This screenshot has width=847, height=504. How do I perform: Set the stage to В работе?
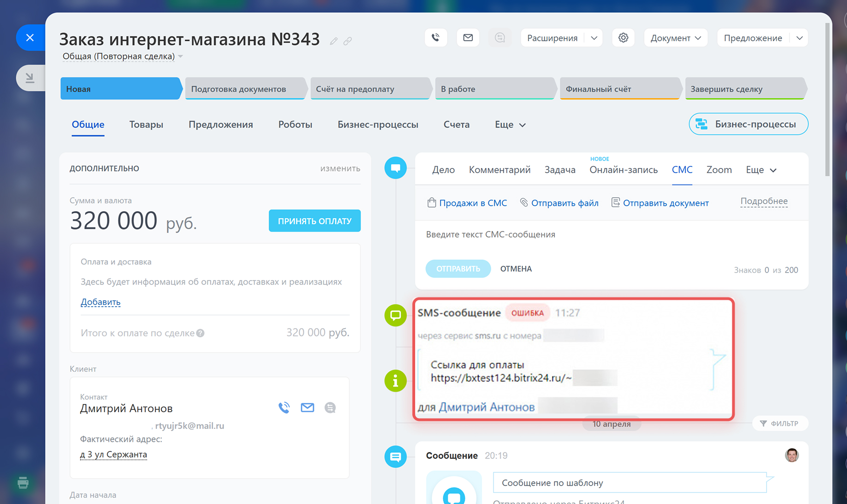pos(495,89)
